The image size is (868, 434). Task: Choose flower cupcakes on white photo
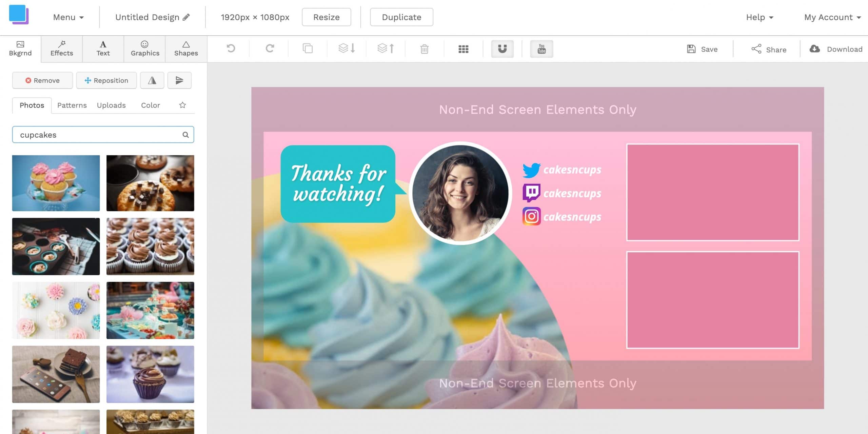coord(56,310)
